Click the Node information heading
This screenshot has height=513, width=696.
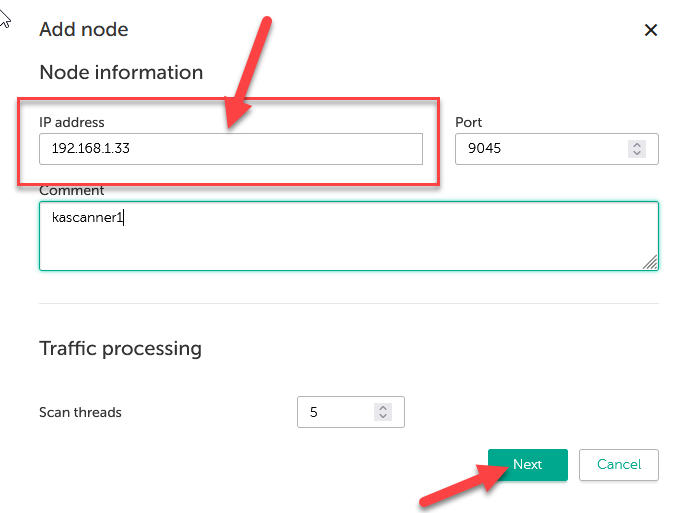tap(121, 73)
